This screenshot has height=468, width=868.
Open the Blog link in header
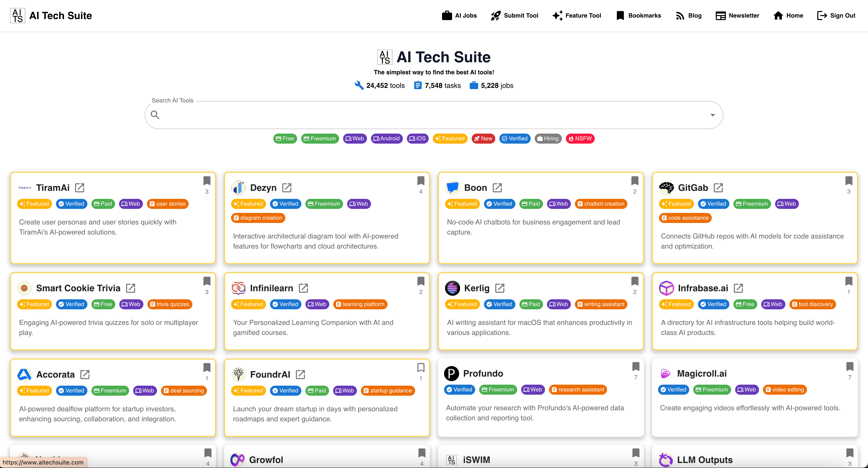point(689,16)
